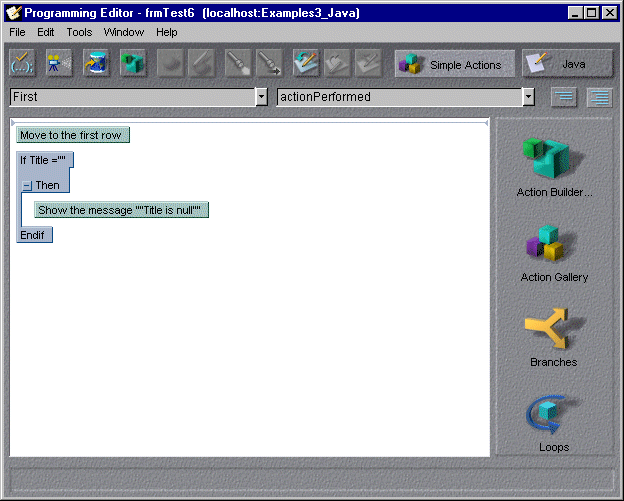The image size is (624, 501).
Task: Select the Endif block
Action: click(34, 235)
